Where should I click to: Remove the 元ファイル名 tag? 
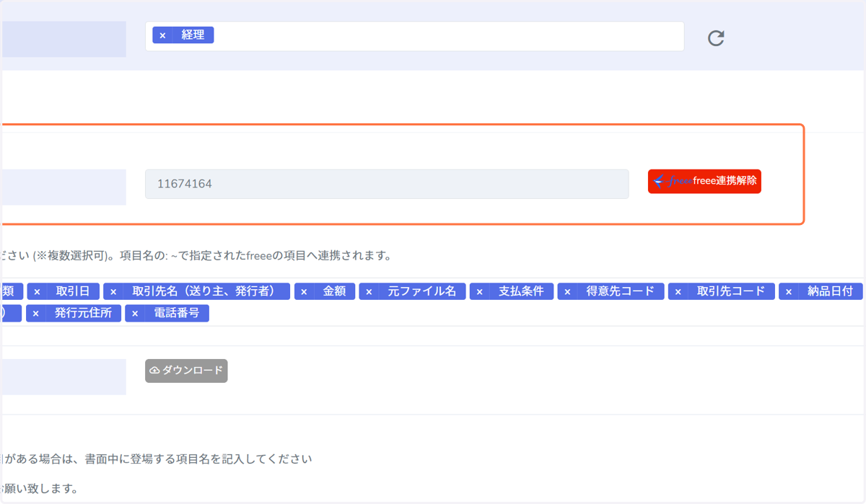click(369, 292)
